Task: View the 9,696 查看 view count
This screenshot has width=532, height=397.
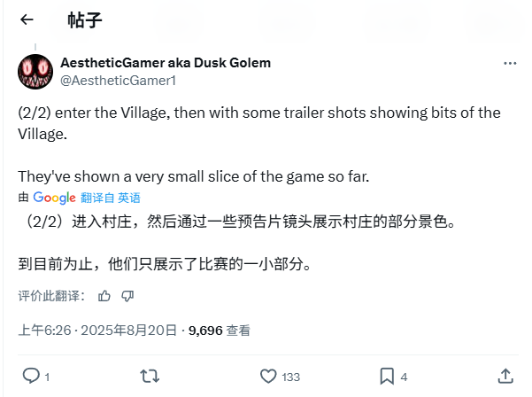Action: pos(220,331)
